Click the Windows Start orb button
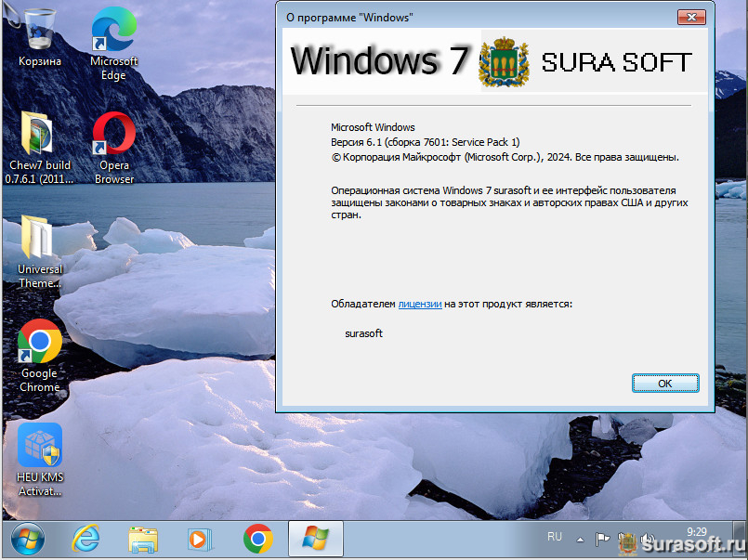This screenshot has height=560, width=748. click(27, 539)
